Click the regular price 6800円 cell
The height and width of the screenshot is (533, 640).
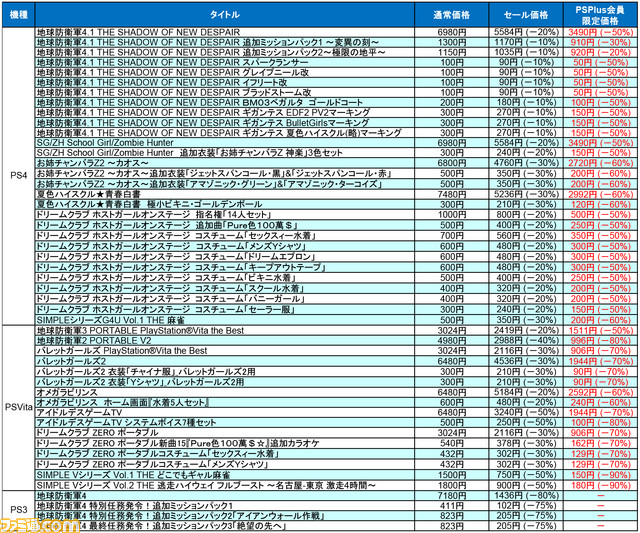(x=451, y=163)
